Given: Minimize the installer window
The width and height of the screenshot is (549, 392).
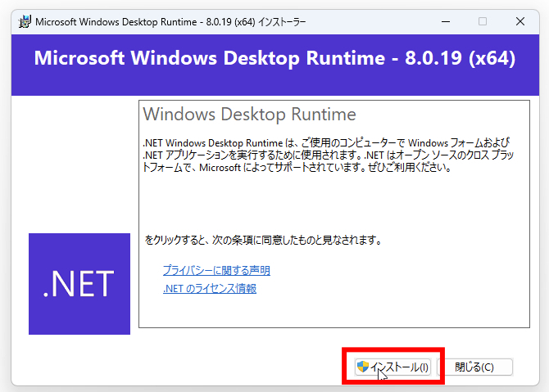Looking at the screenshot, I should click(446, 21).
